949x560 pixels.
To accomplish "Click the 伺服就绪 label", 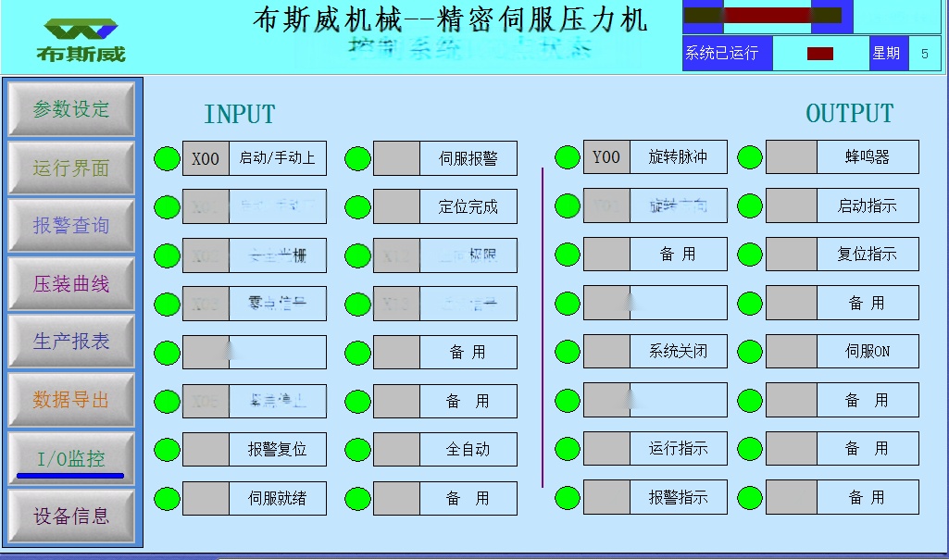I will point(277,498).
